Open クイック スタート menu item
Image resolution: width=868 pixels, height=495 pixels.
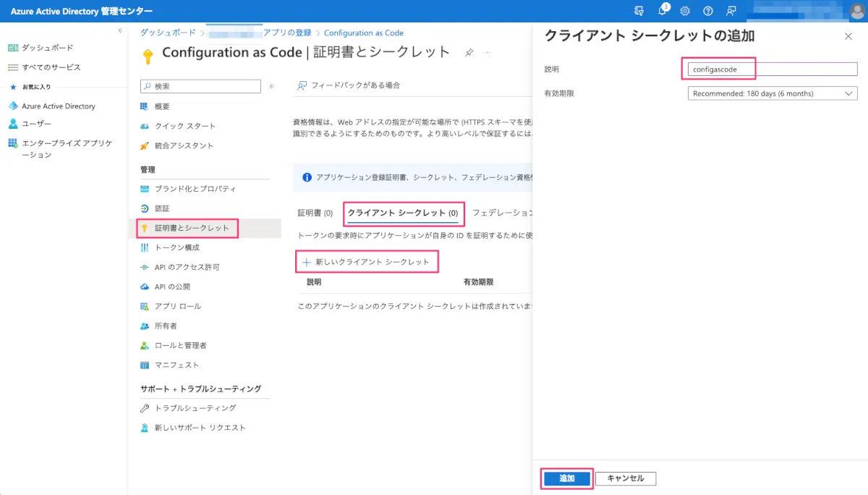click(185, 126)
